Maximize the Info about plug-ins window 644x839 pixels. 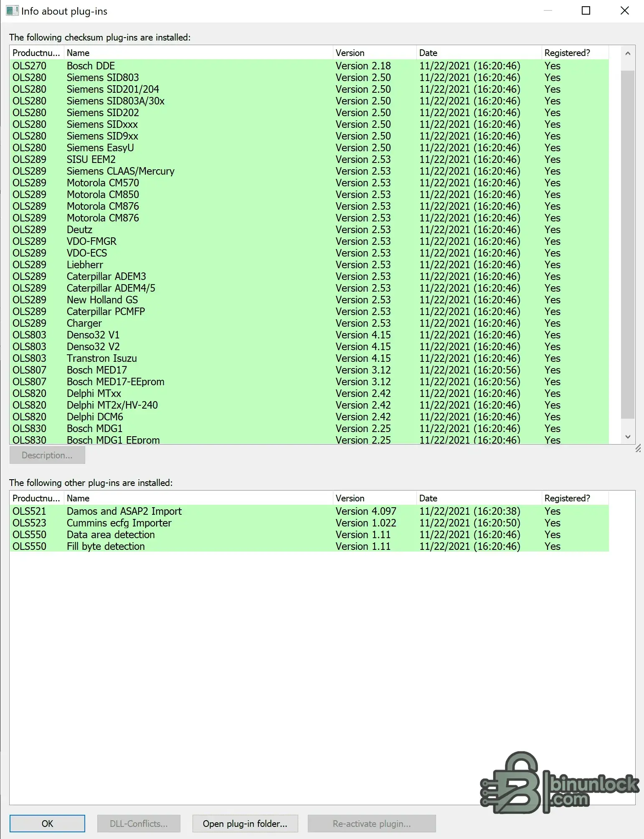click(586, 10)
